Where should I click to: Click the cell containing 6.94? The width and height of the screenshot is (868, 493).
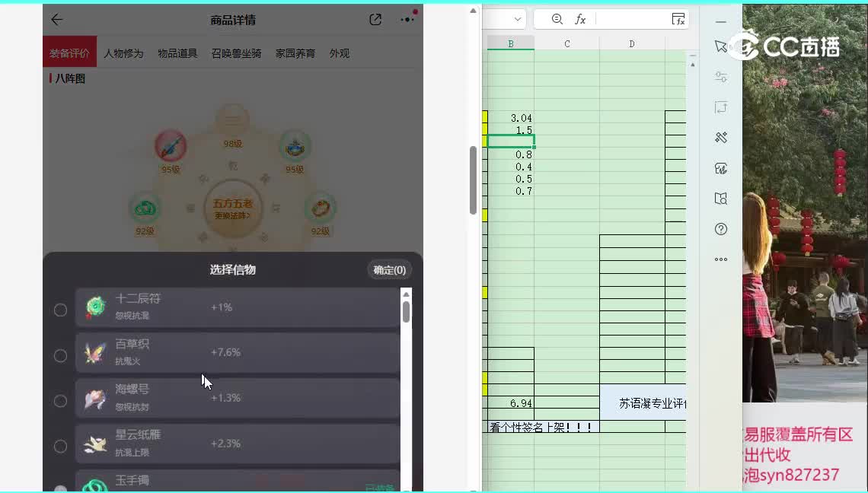[510, 402]
